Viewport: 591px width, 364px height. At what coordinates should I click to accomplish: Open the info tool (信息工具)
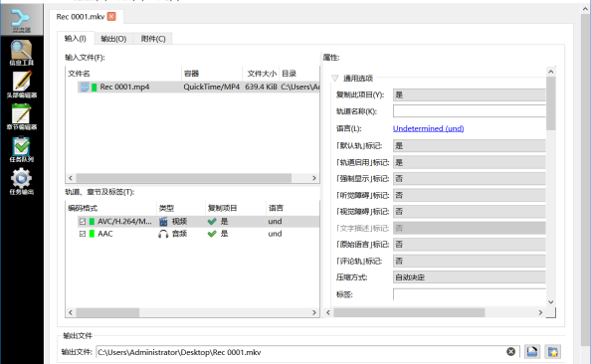click(x=21, y=53)
